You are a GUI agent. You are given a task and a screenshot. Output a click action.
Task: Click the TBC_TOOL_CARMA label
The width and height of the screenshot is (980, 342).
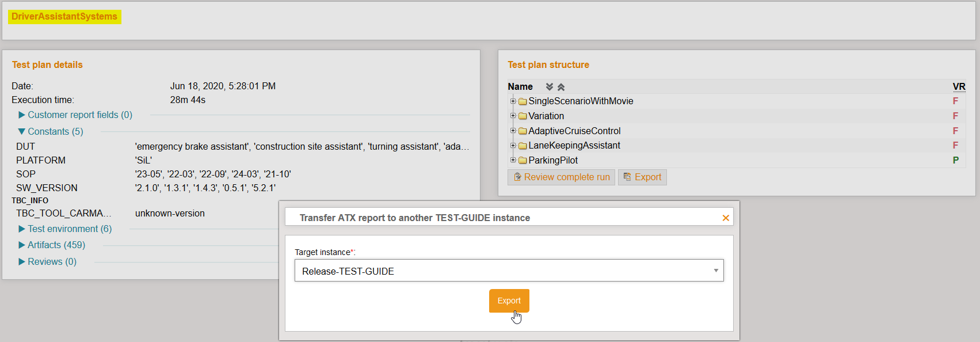point(63,213)
